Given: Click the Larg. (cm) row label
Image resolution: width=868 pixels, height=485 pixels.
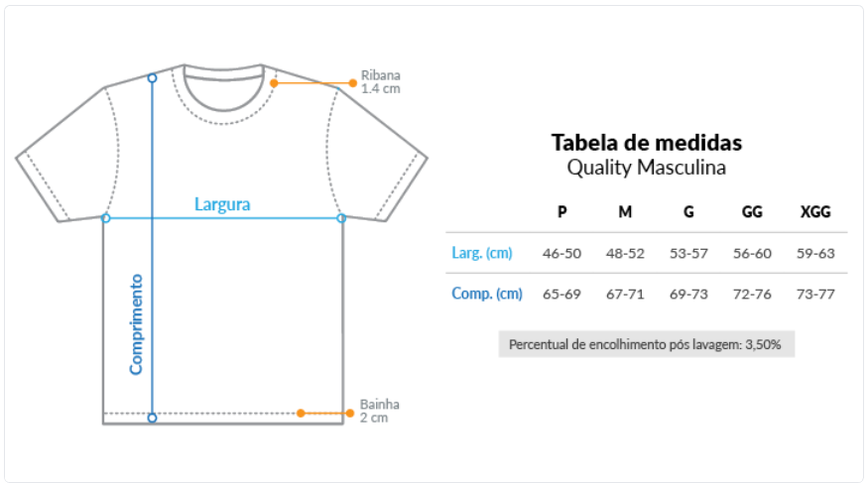Looking at the screenshot, I should (482, 253).
